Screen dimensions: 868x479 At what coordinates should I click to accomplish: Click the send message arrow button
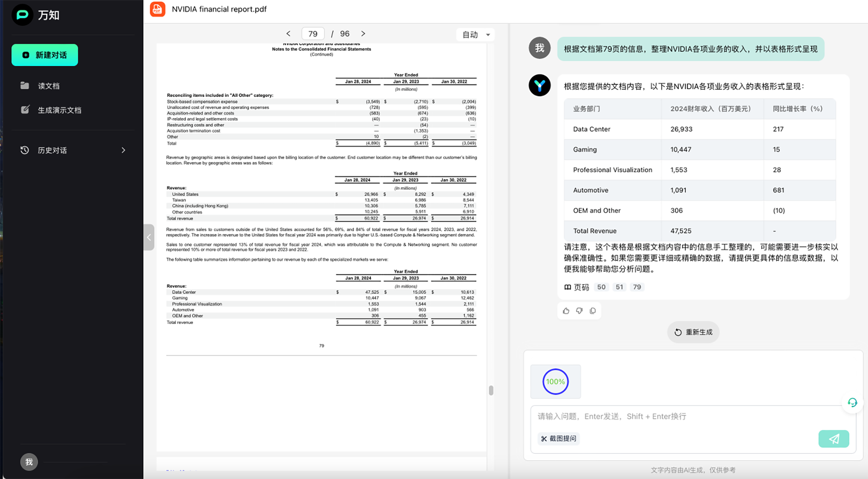833,439
